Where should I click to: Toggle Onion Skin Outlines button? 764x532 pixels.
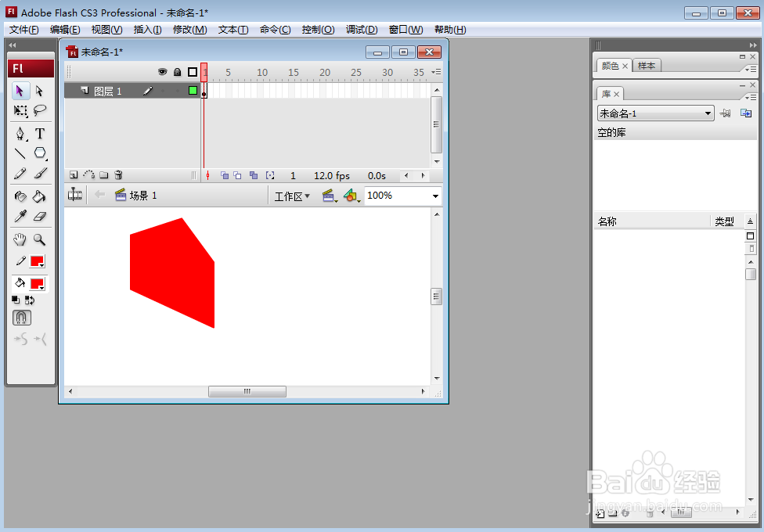click(237, 175)
